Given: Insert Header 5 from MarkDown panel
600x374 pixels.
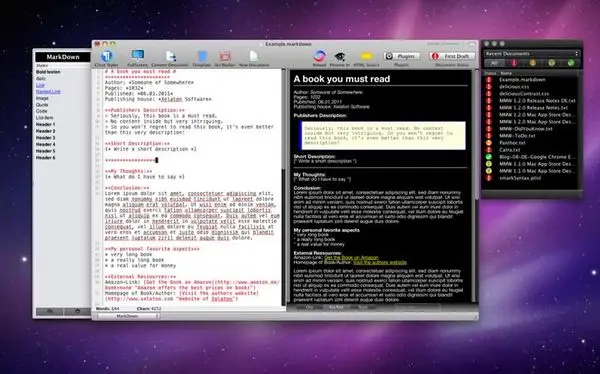Looking at the screenshot, I should click(x=46, y=151).
